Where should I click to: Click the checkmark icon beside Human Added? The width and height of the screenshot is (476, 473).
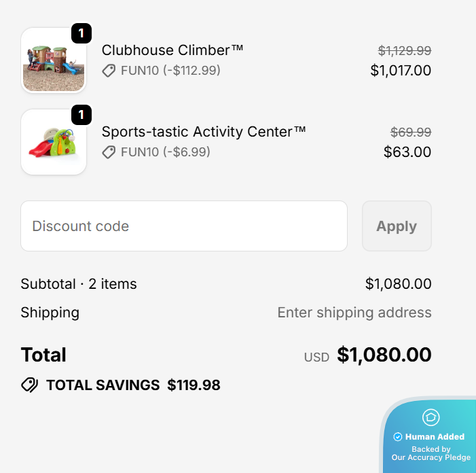click(398, 437)
